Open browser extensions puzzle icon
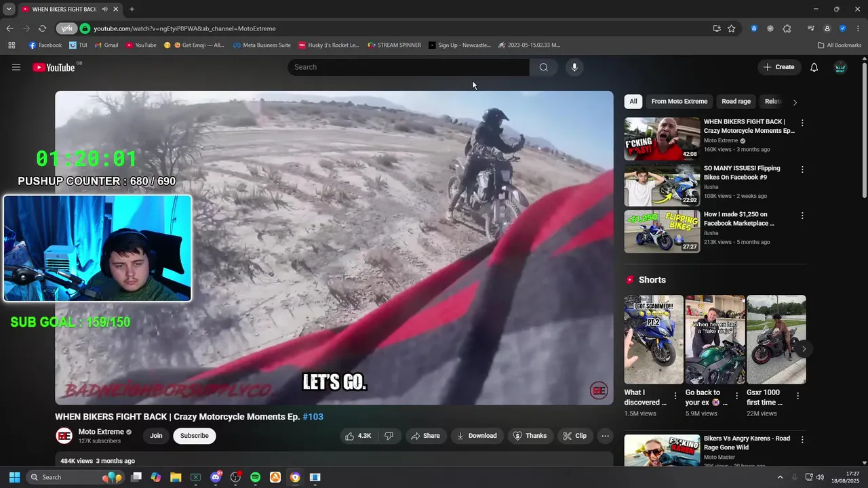Screen dimensions: 868x488 click(787, 28)
